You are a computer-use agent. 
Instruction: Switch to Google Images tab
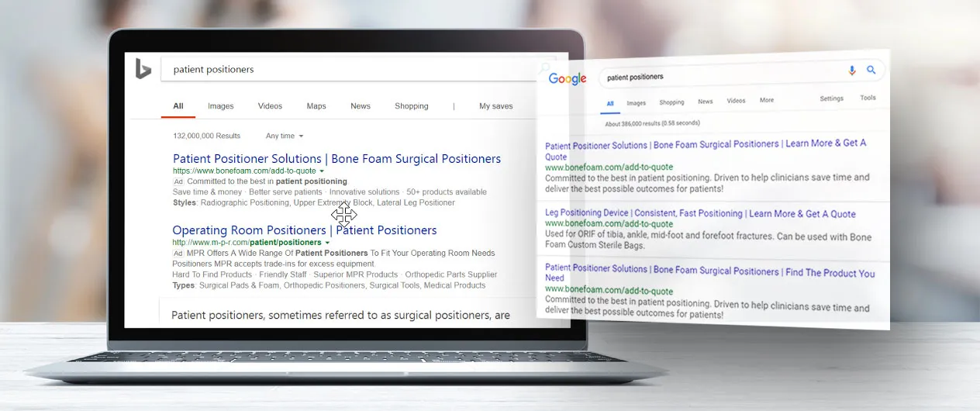coord(637,103)
